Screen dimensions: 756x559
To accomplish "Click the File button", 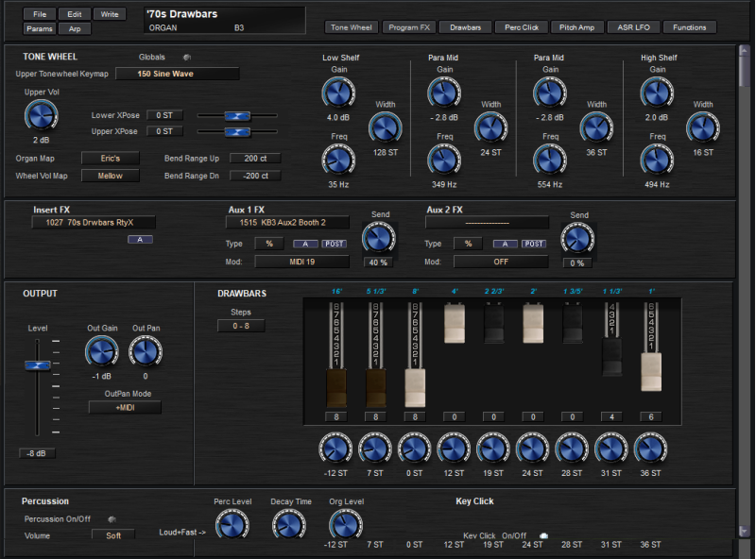I will pos(39,14).
